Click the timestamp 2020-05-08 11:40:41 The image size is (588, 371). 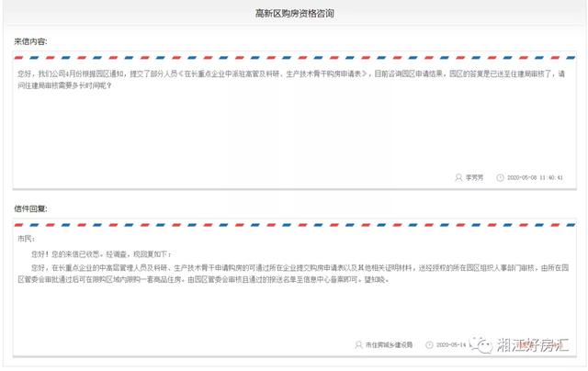(535, 177)
